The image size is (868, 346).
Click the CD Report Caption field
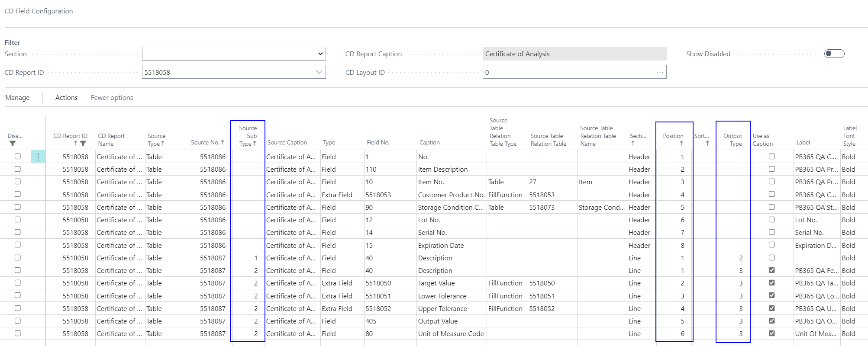click(x=574, y=54)
